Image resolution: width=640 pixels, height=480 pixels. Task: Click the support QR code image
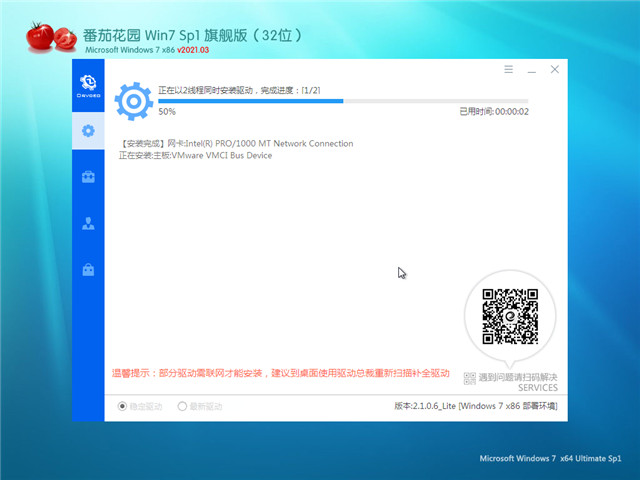click(x=510, y=316)
